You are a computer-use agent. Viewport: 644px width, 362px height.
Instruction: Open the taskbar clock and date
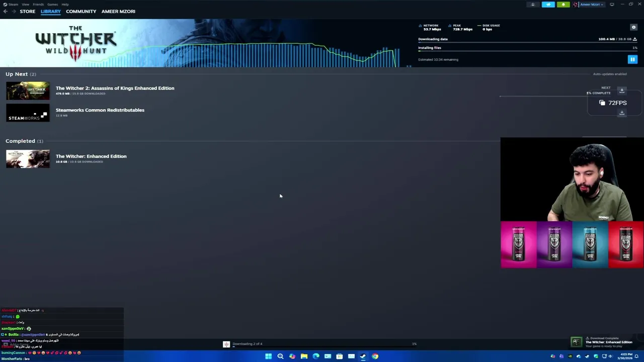(626, 356)
